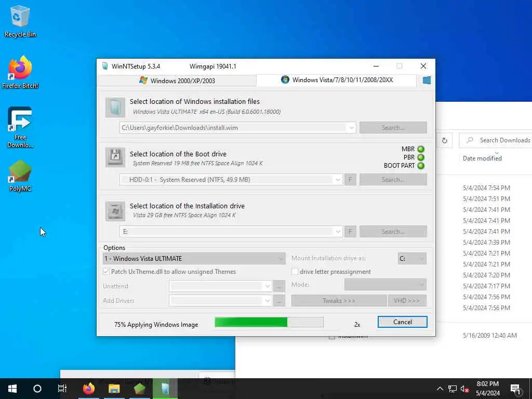The image size is (532, 399).
Task: Browse for Unattend file with ... button
Action: [x=279, y=286]
